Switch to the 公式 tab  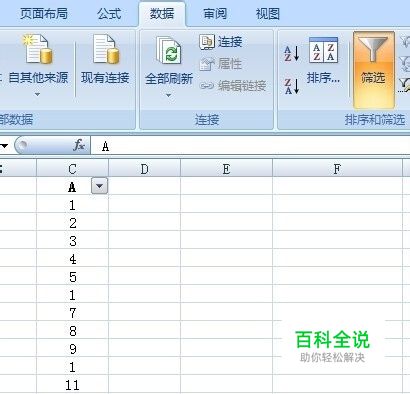[x=109, y=14]
